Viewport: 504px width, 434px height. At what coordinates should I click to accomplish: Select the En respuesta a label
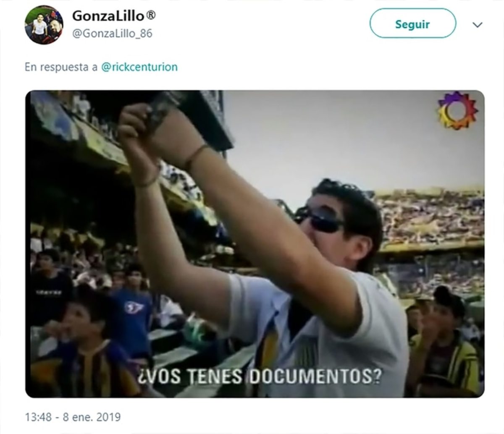[x=61, y=67]
